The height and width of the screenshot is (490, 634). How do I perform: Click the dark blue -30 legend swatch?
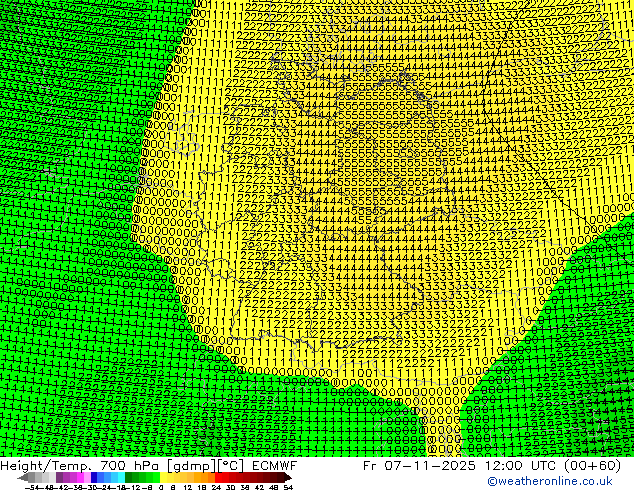[x=94, y=477]
